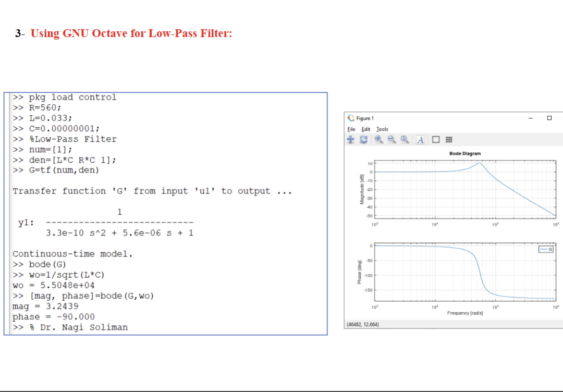This screenshot has width=563, height=392.
Task: Activate the Zoom In magnifier tool
Action: click(378, 140)
